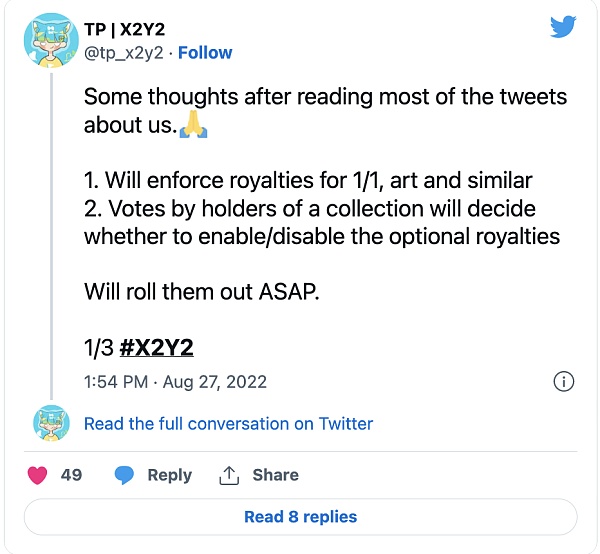Open the tweet info circle icon
Screen dimensions: 600x554
pos(563,381)
